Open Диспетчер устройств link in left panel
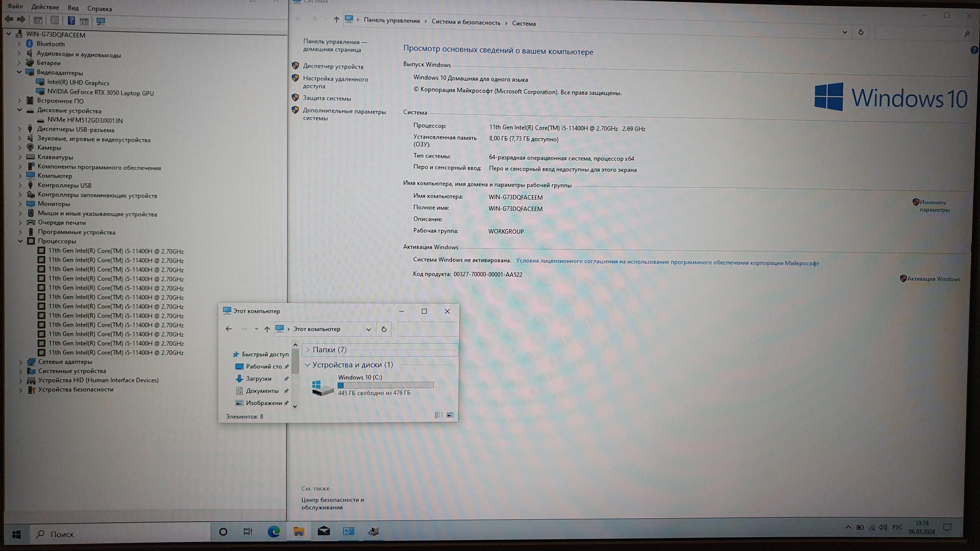This screenshot has width=980, height=551. click(x=333, y=66)
